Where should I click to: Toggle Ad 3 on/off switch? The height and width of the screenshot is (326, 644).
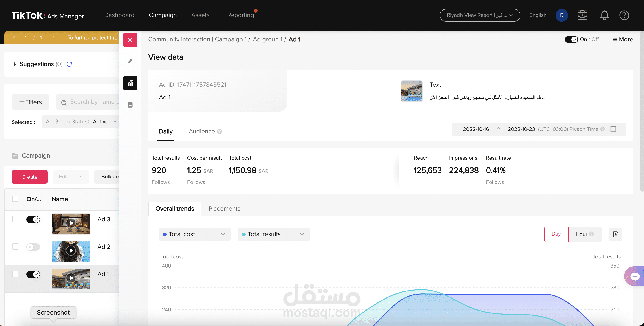coord(33,220)
